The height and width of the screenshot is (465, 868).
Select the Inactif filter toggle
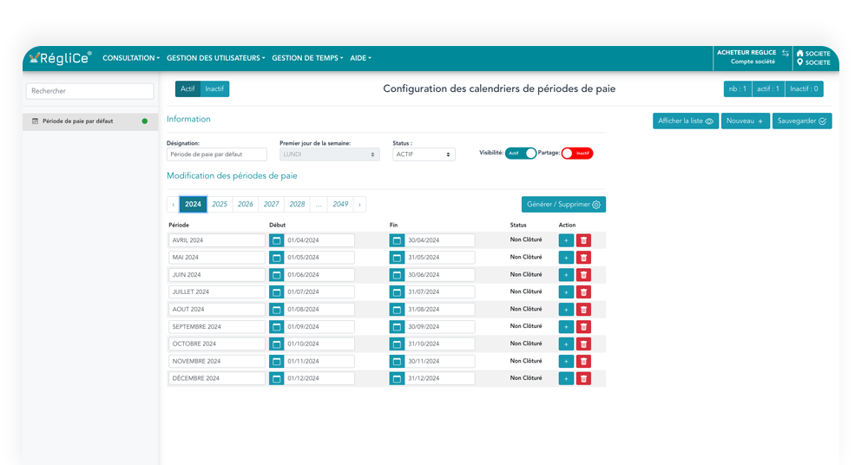click(x=214, y=88)
